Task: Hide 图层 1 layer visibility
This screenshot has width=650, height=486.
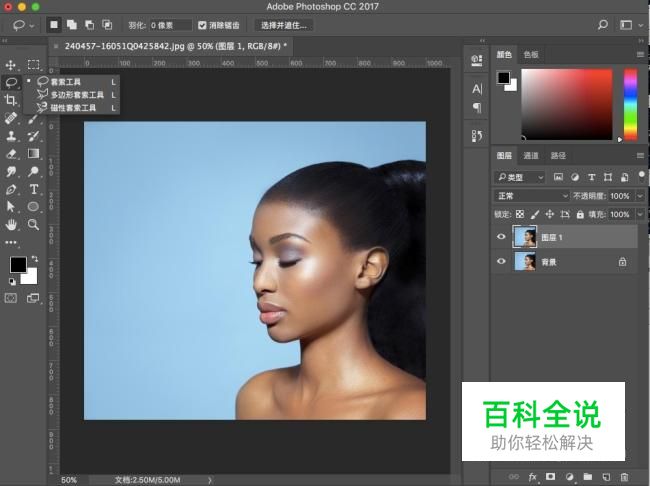Action: click(x=501, y=236)
